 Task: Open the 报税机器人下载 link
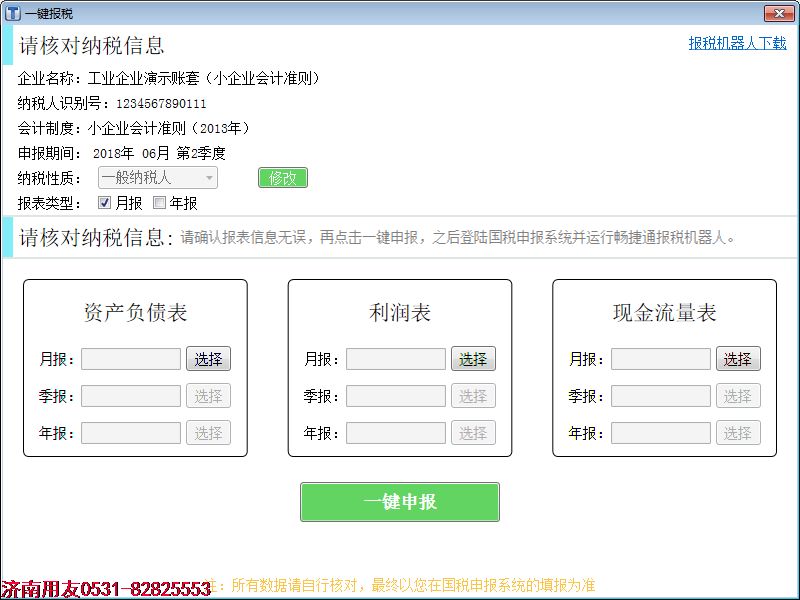click(737, 43)
